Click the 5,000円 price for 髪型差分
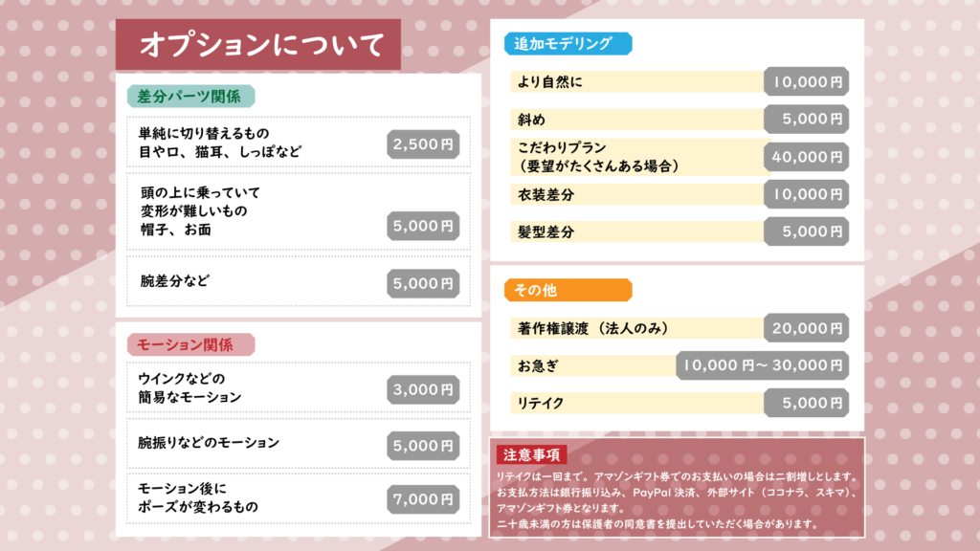The height and width of the screenshot is (551, 980). [x=806, y=231]
